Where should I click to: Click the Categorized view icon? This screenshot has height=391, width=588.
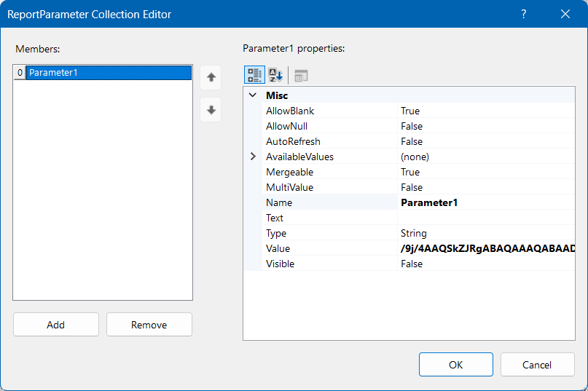pos(254,76)
